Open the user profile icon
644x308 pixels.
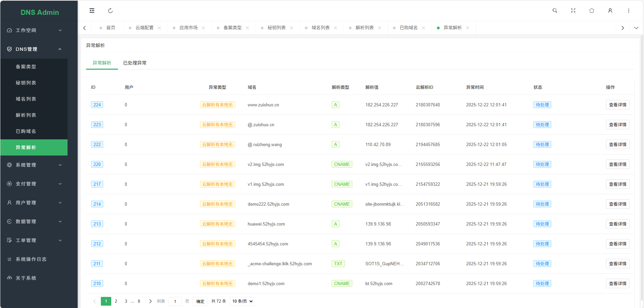[610, 11]
